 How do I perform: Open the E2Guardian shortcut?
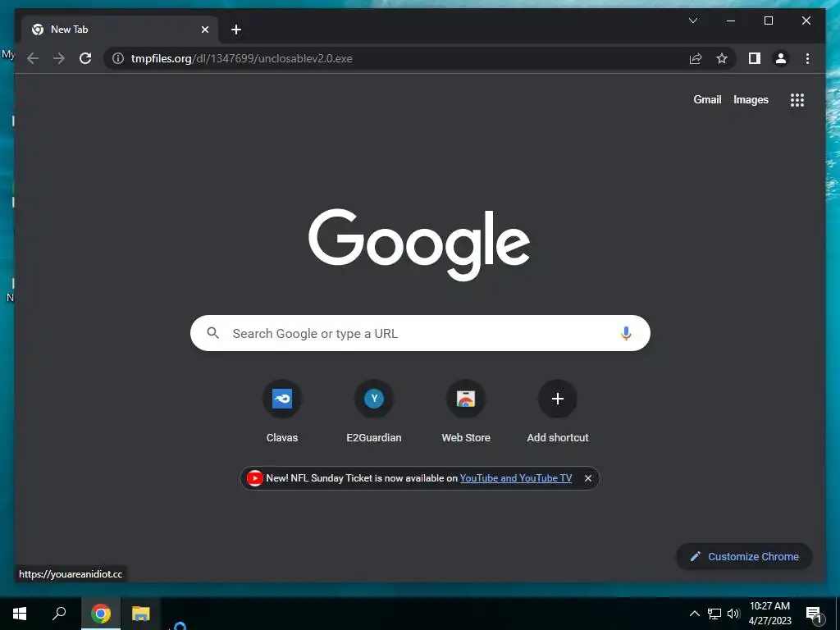point(374,412)
